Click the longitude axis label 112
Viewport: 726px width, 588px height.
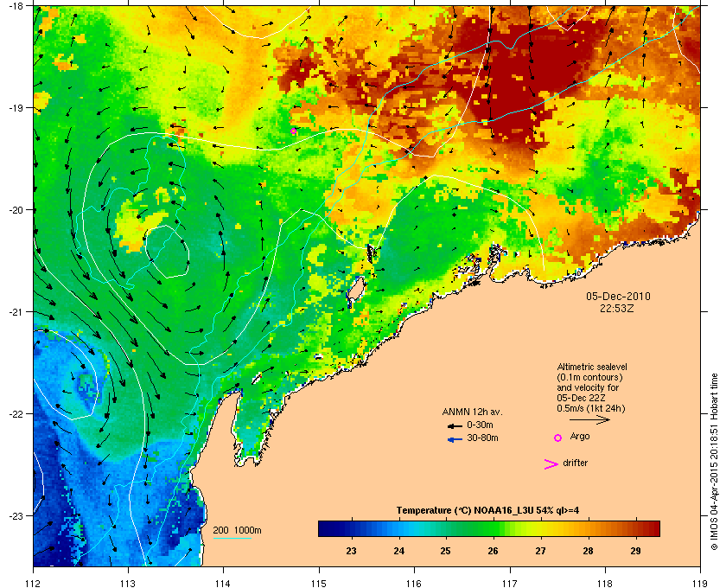pyautogui.click(x=34, y=584)
